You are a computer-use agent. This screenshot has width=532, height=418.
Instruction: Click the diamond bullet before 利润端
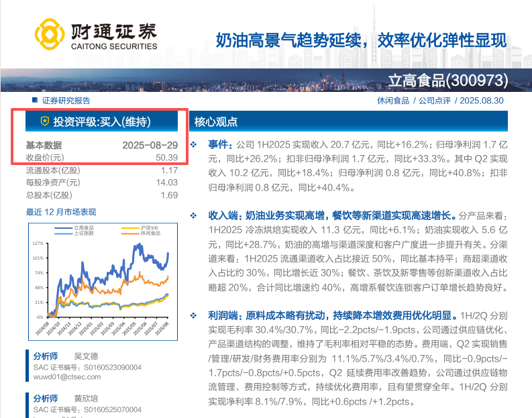click(x=193, y=316)
